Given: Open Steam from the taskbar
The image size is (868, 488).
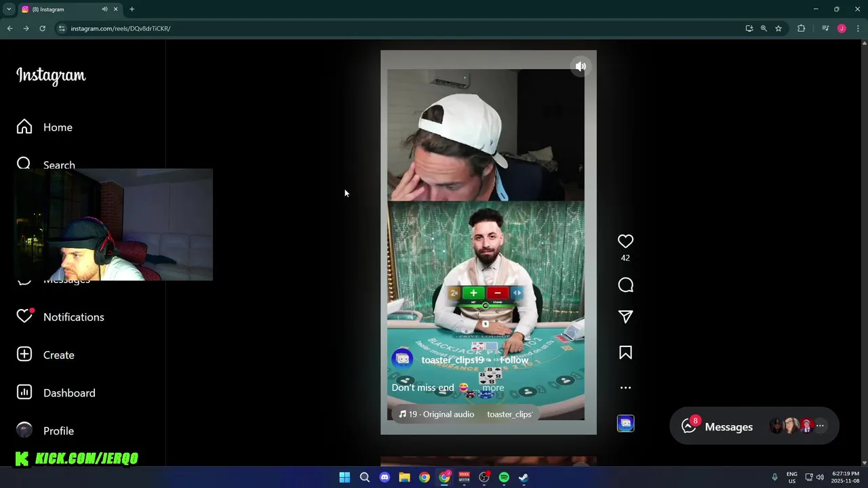Looking at the screenshot, I should (x=524, y=477).
